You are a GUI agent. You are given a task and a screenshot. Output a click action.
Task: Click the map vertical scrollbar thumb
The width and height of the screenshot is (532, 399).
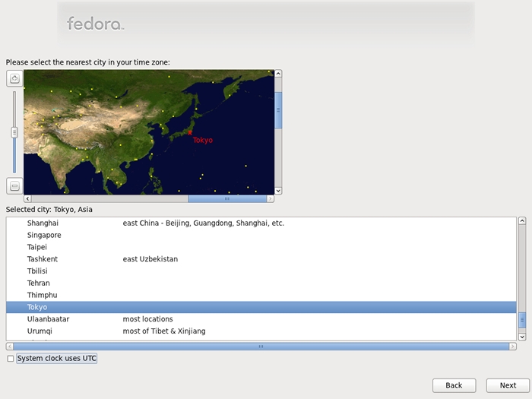click(278, 110)
